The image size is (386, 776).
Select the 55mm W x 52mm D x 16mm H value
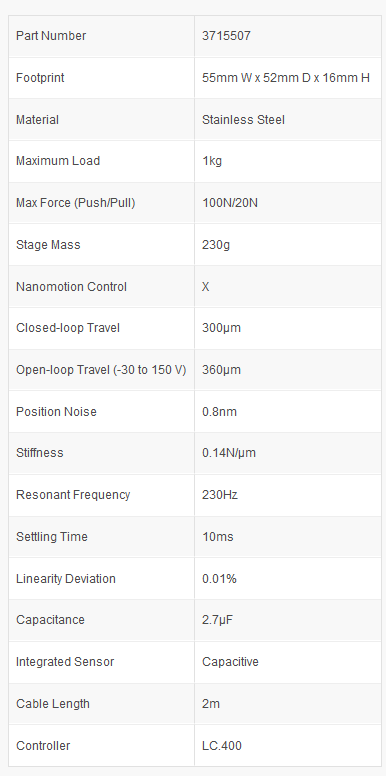286,78
